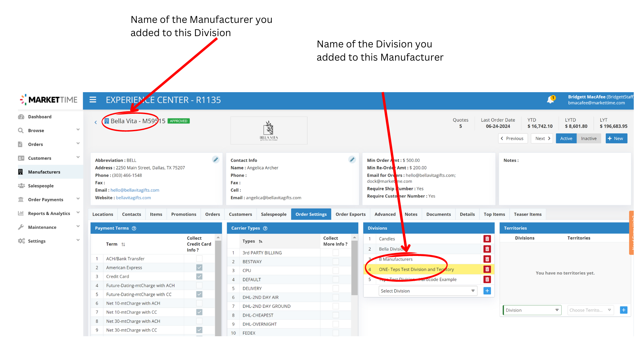Expand the Orders sidebar menu
This screenshot has height=352, width=644.
click(78, 143)
